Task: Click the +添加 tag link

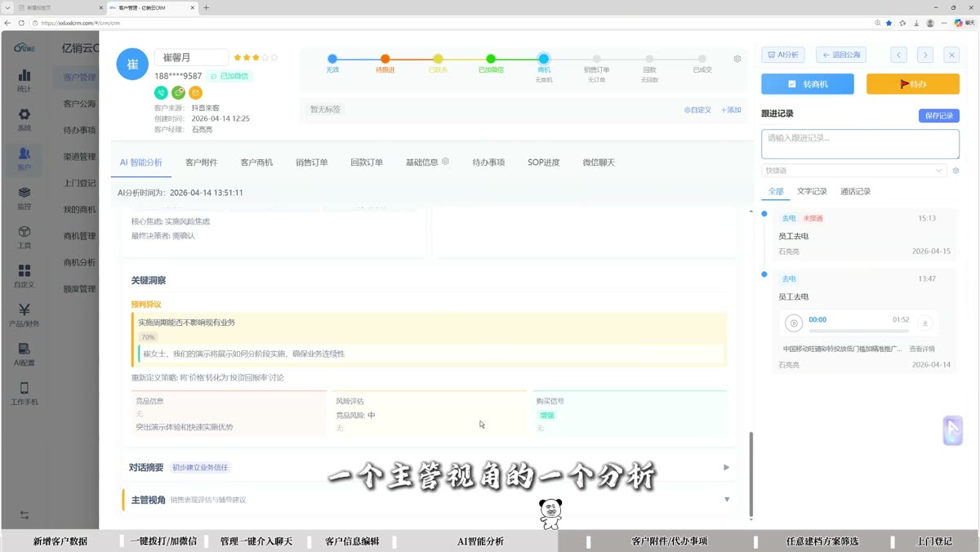Action: click(x=731, y=109)
